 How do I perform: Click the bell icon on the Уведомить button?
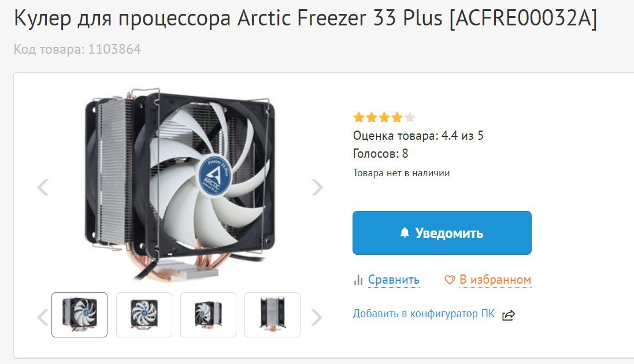(405, 232)
